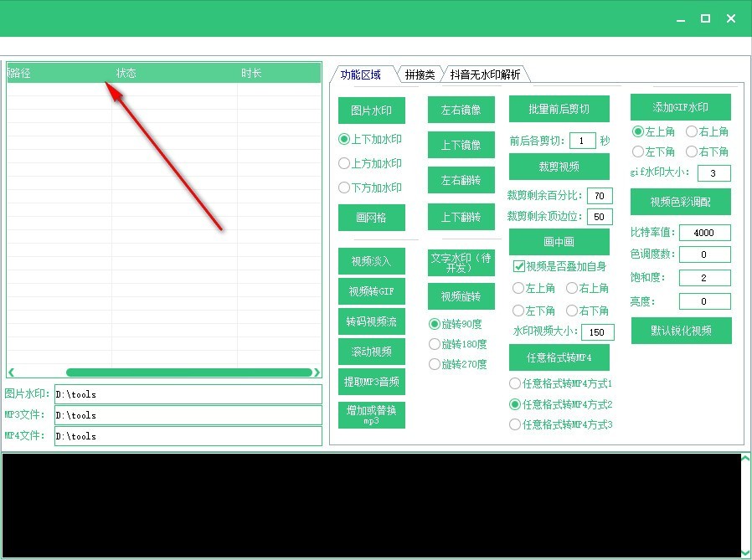Apply the 左右镜像 effect
The image size is (752, 560).
pyautogui.click(x=461, y=110)
